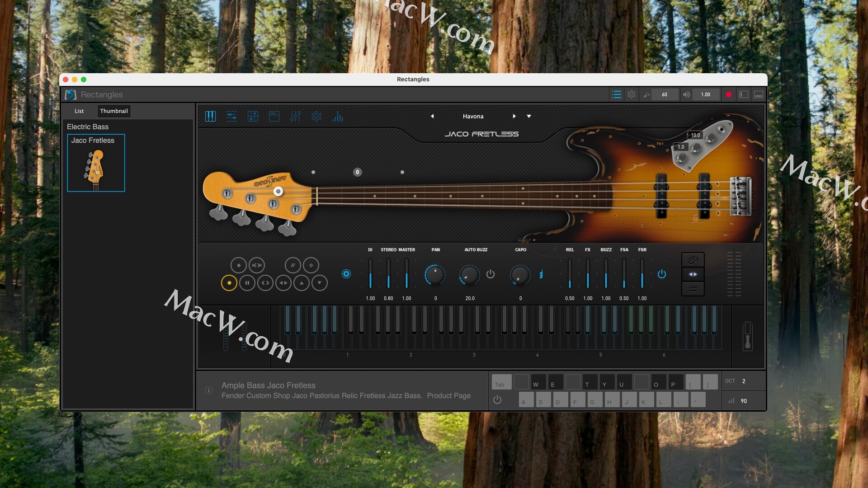Viewport: 868px width, 488px height.
Task: Adjust the REL slider
Action: pos(570,274)
